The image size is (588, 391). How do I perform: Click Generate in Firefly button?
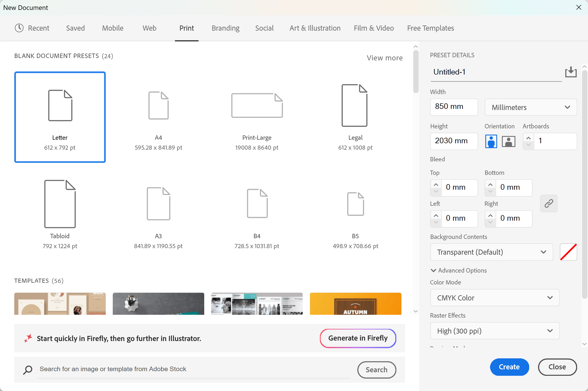(x=358, y=338)
